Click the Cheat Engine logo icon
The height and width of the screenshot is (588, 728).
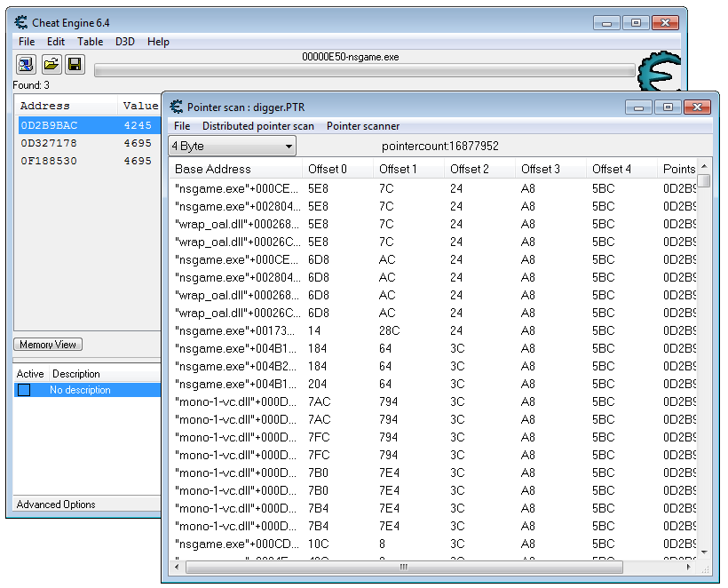coord(659,71)
